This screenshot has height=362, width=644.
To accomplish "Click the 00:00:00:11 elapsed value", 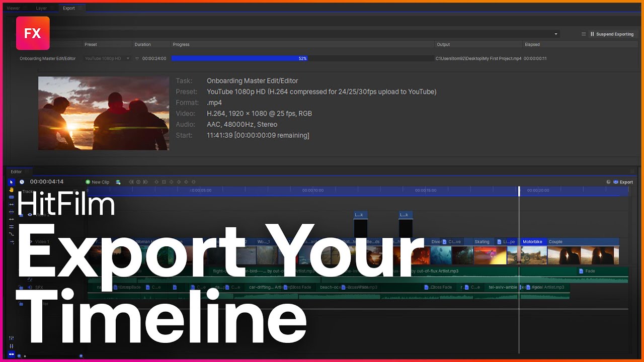I will (x=535, y=58).
